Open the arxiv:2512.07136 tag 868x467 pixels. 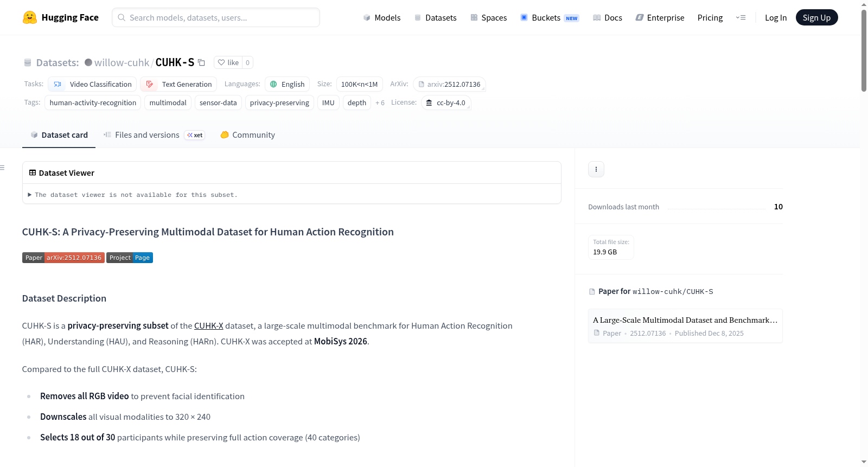pyautogui.click(x=449, y=84)
